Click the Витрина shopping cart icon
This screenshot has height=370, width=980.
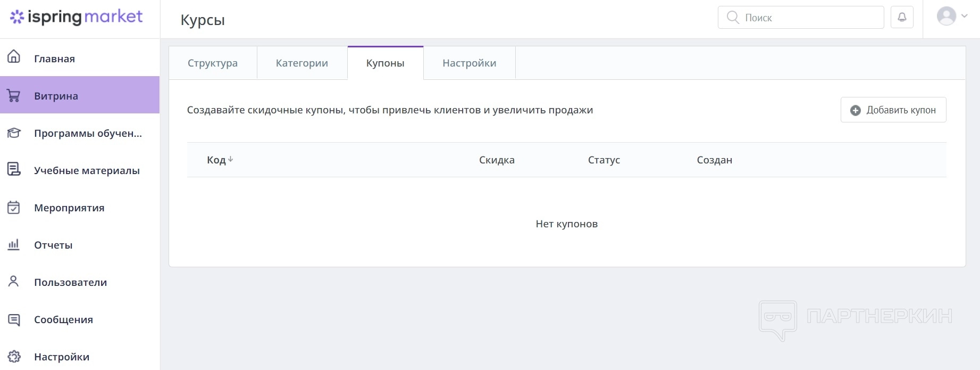pos(14,96)
